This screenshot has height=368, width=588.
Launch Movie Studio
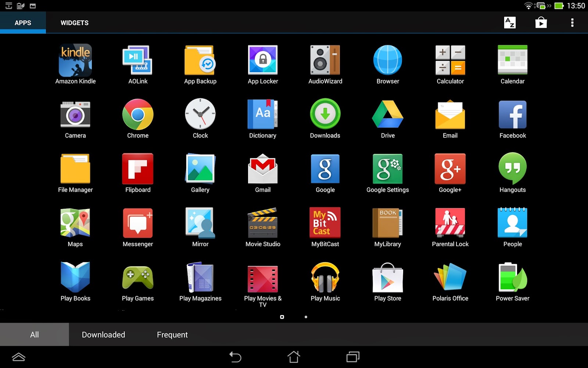[x=263, y=227]
